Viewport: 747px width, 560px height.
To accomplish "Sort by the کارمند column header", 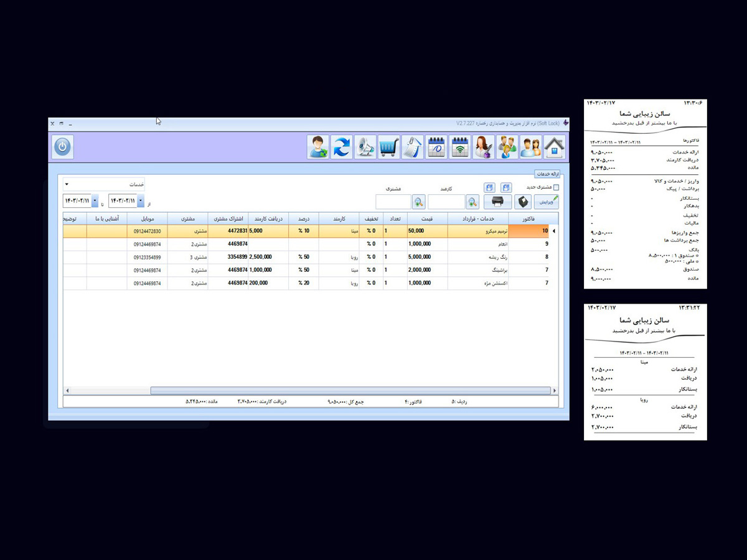I will coord(340,218).
